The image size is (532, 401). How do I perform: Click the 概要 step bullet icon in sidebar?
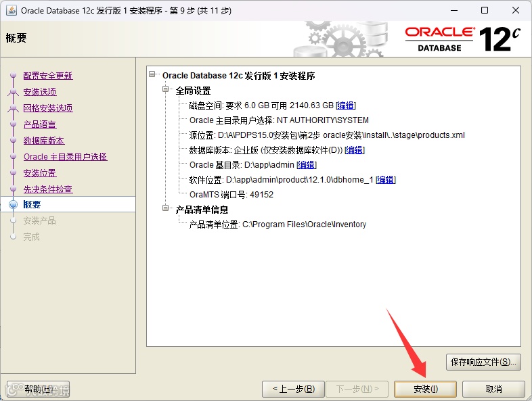coord(14,204)
